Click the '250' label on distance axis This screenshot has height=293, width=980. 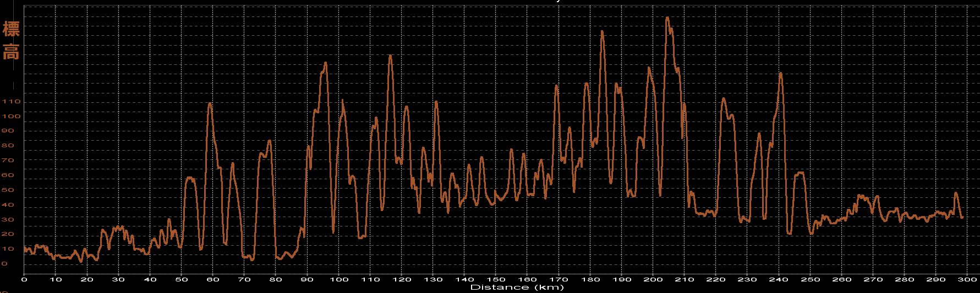point(810,279)
